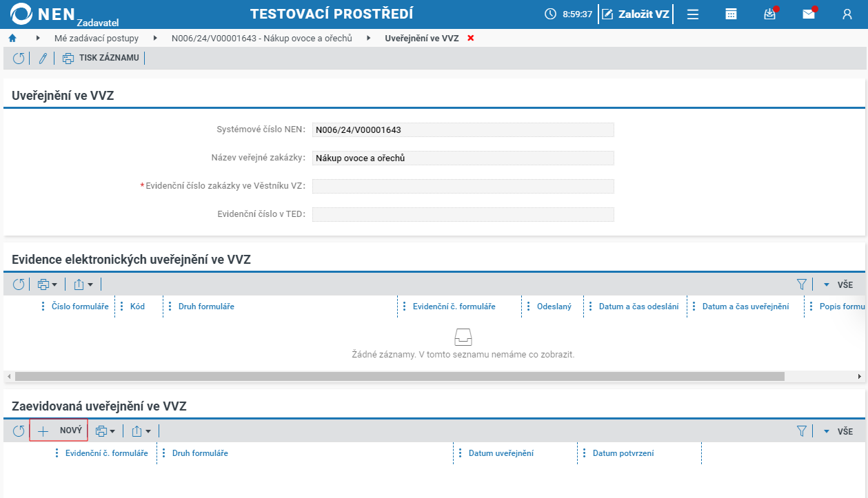
Task: Open column menu dots for Datum a čas uveřejnění
Action: 694,307
